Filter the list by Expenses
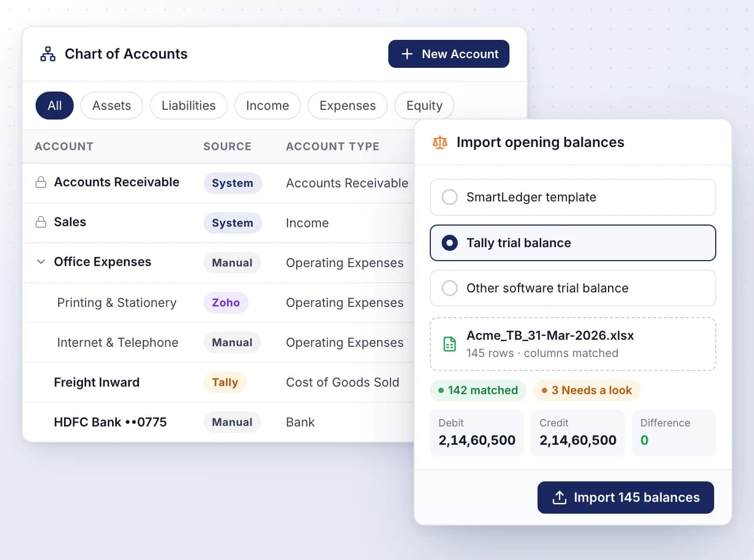Screen dimensions: 754x560 [x=347, y=106]
